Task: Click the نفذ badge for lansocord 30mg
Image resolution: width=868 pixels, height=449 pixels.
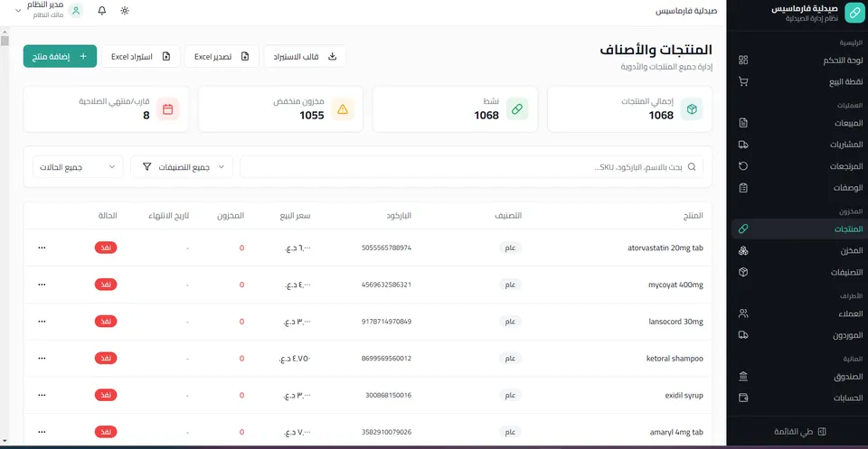Action: click(106, 322)
